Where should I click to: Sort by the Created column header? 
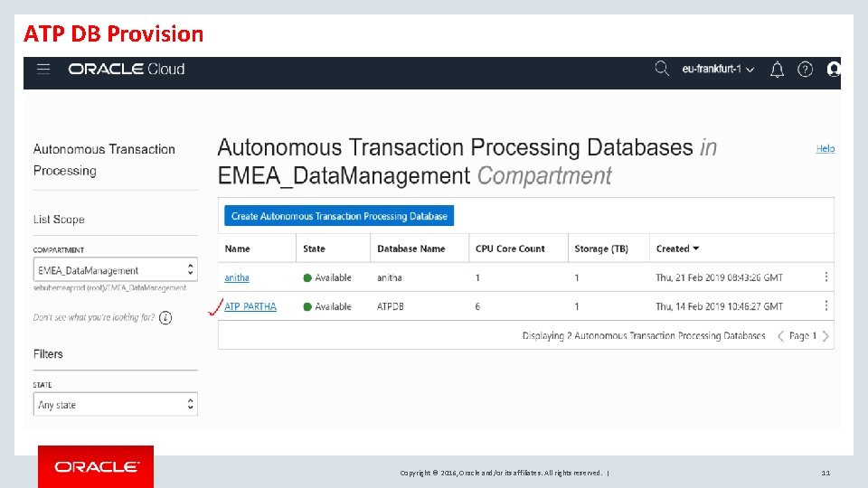(677, 249)
